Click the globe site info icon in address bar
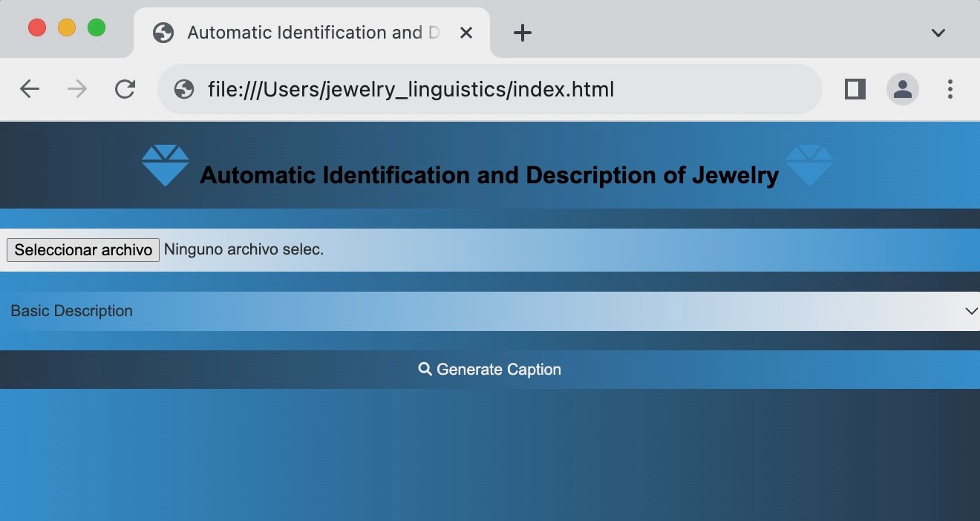 pyautogui.click(x=184, y=90)
